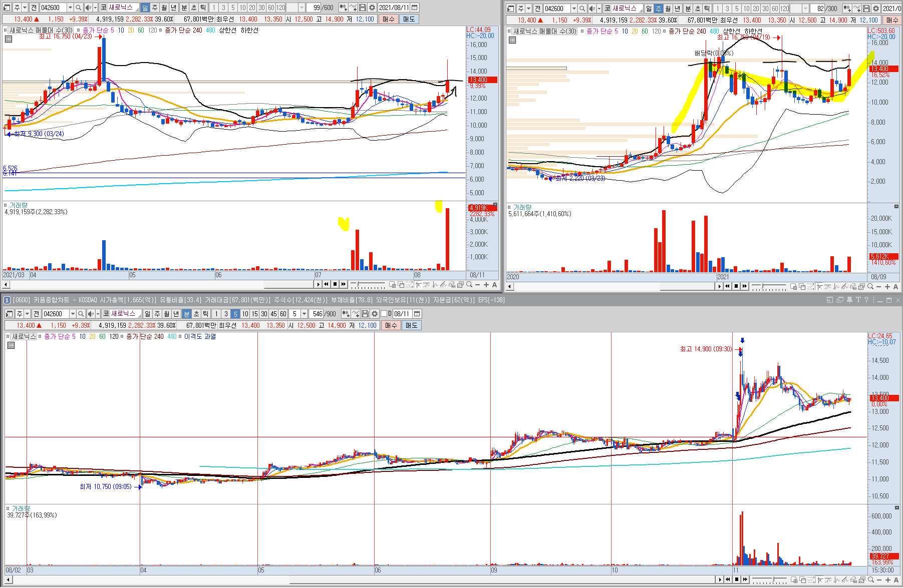
Task: Click the A auto-scale icon below minute chart
Action: (x=896, y=580)
